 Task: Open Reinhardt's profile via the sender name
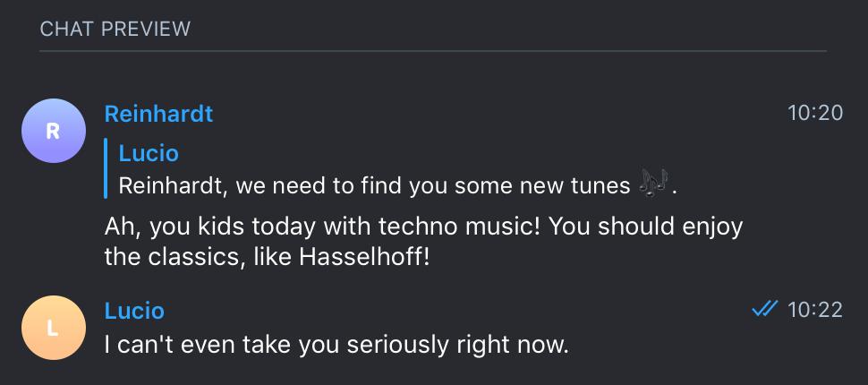pyautogui.click(x=158, y=114)
